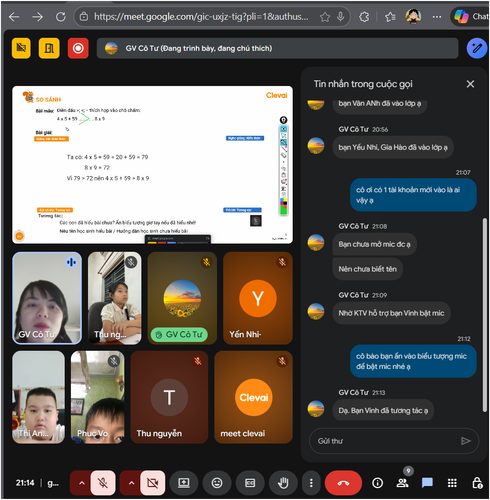Image resolution: width=490 pixels, height=500 pixels.
Task: Select message 'bạn Yến Nhi, Gia Hào đã vào lớp ạ'
Action: (393, 147)
